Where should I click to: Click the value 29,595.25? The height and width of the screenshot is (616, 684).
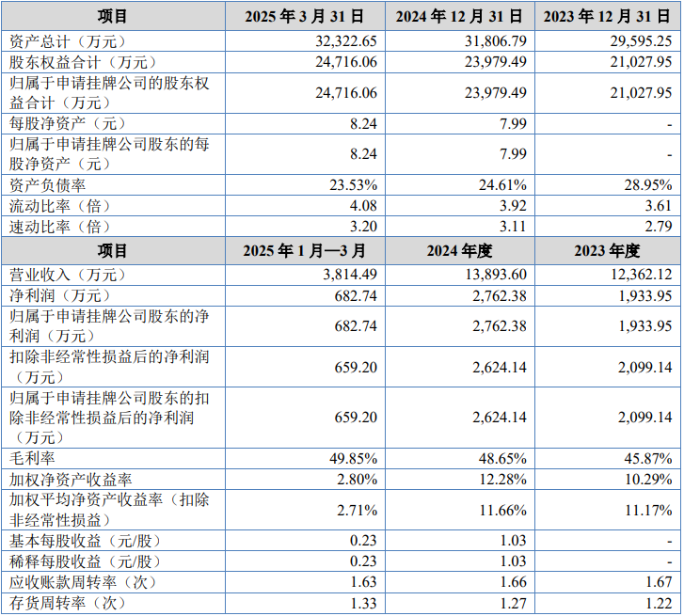tap(641, 41)
